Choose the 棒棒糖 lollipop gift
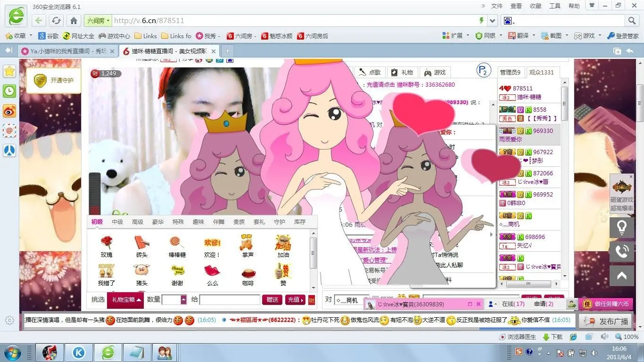 (177, 247)
